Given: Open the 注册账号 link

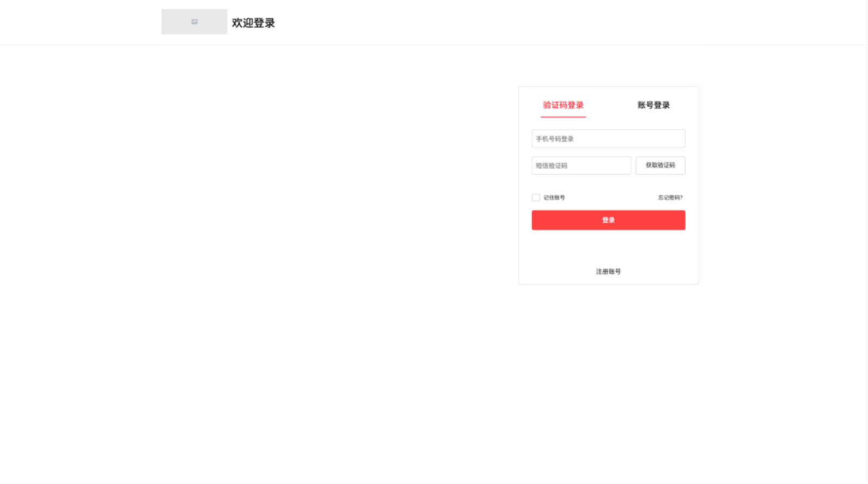Looking at the screenshot, I should click(x=608, y=272).
